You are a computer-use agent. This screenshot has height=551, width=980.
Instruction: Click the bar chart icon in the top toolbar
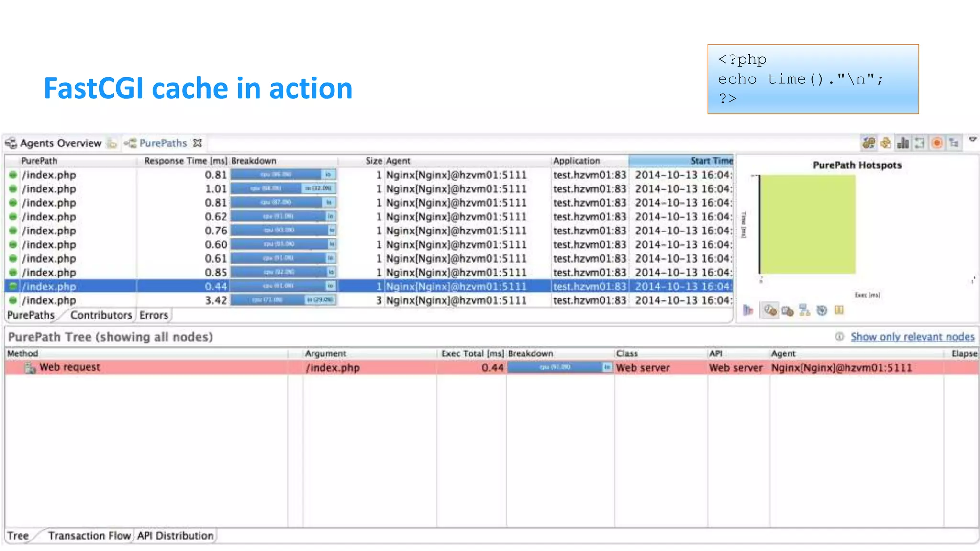click(902, 143)
